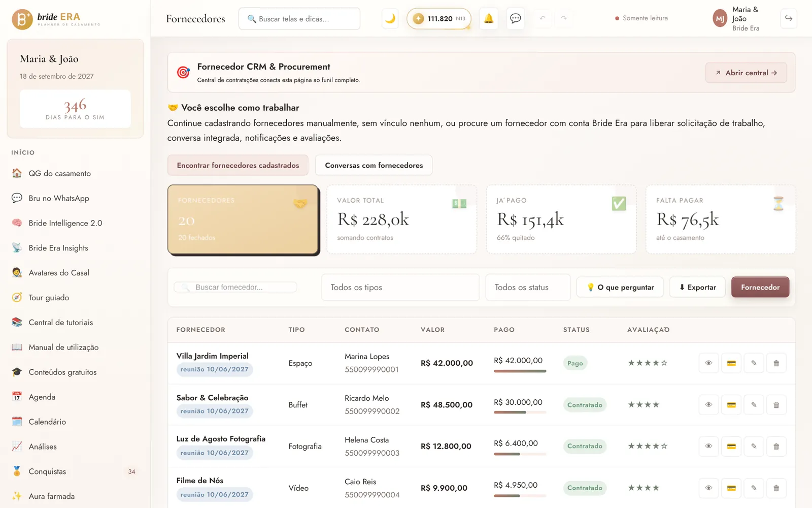This screenshot has width=812, height=508.
Task: Click Encontrar fornecedores cadastrados button
Action: click(x=238, y=166)
